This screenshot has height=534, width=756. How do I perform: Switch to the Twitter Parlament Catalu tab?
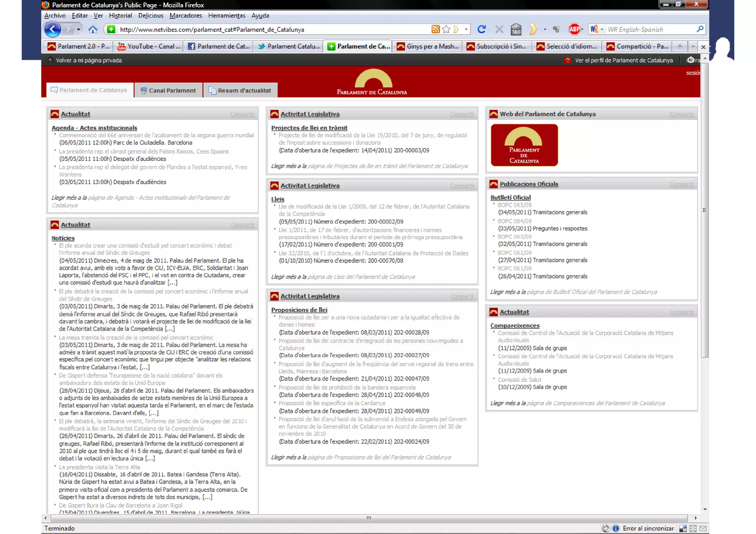[288, 46]
